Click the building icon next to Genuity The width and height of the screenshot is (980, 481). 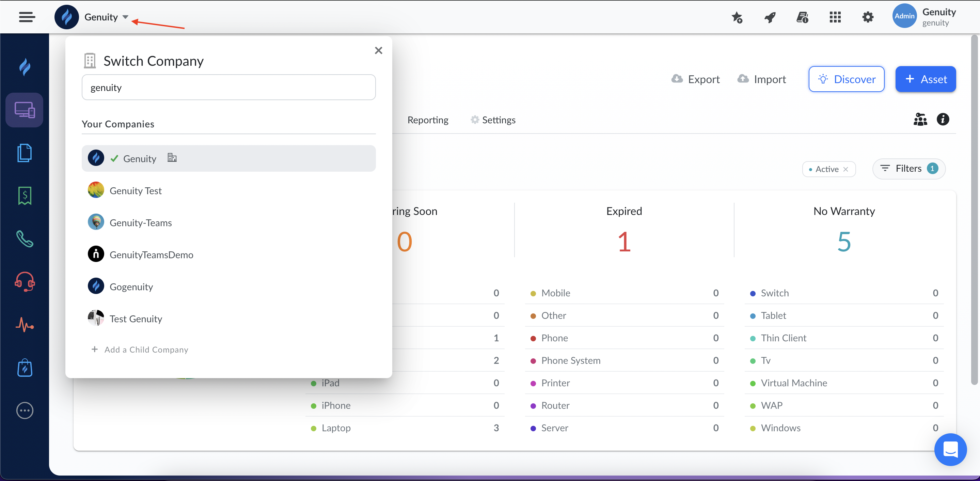pos(172,157)
